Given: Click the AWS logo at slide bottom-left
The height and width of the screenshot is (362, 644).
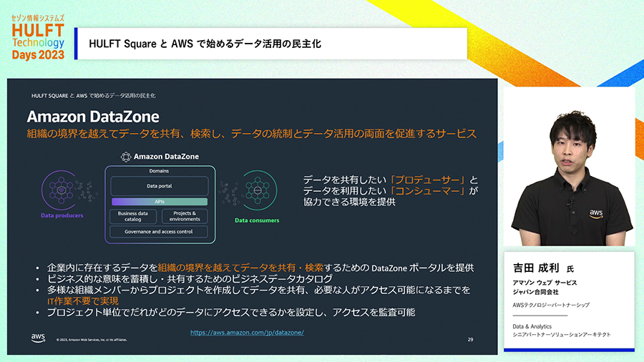Looking at the screenshot, I should [39, 337].
